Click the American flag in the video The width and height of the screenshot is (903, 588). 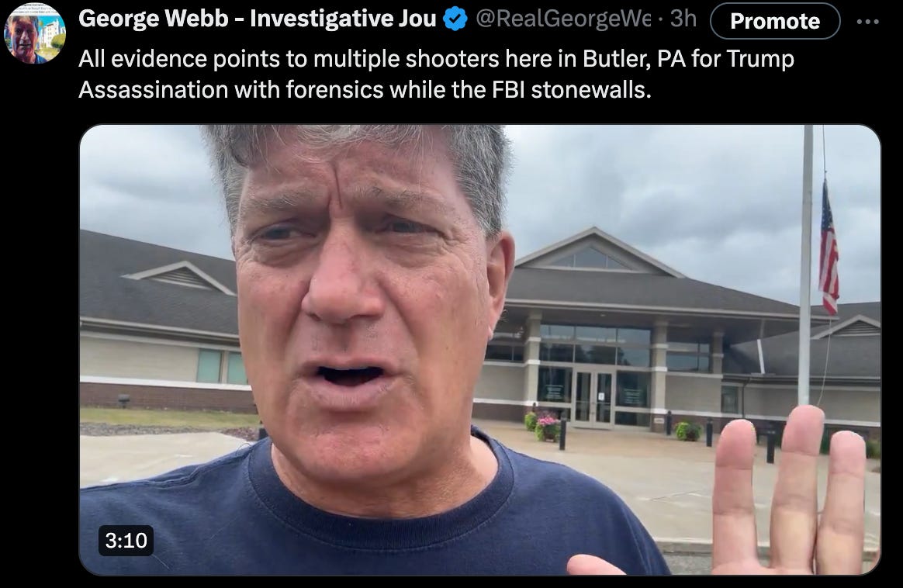[829, 247]
